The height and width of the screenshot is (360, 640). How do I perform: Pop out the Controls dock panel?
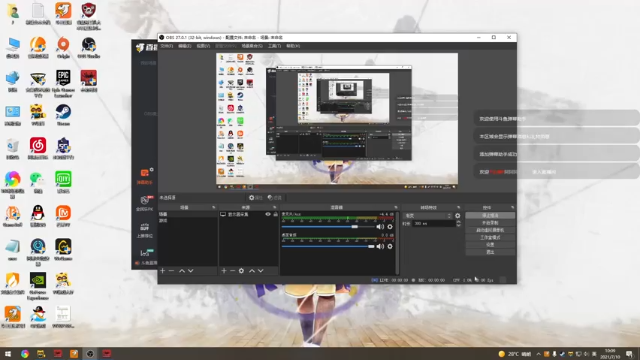[x=513, y=207]
